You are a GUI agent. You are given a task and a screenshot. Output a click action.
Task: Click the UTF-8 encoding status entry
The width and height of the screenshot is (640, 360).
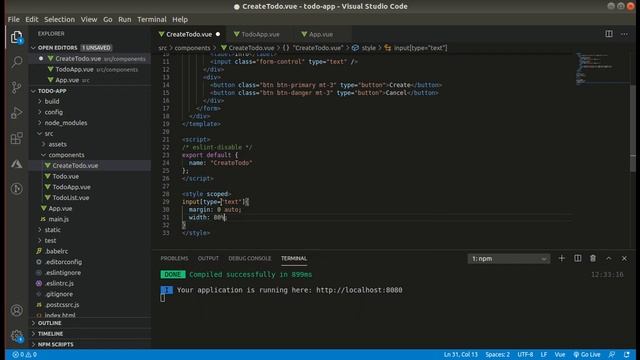(525, 355)
